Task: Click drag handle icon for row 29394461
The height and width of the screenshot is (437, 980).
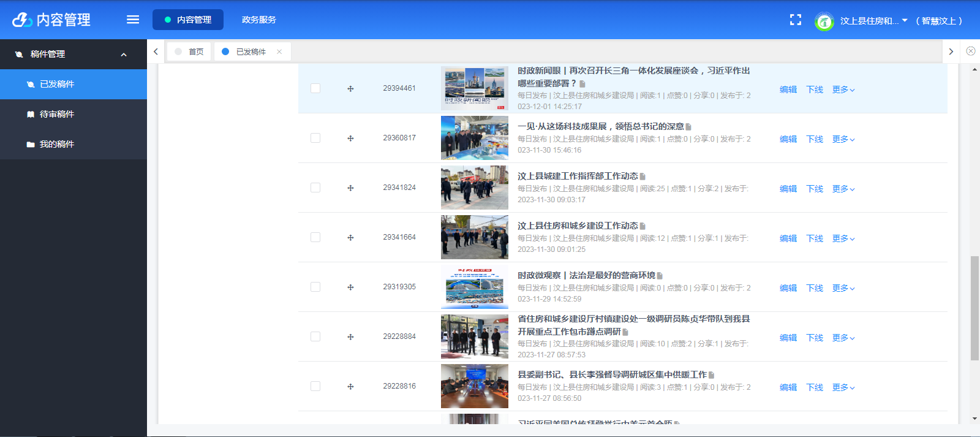Action: tap(350, 89)
